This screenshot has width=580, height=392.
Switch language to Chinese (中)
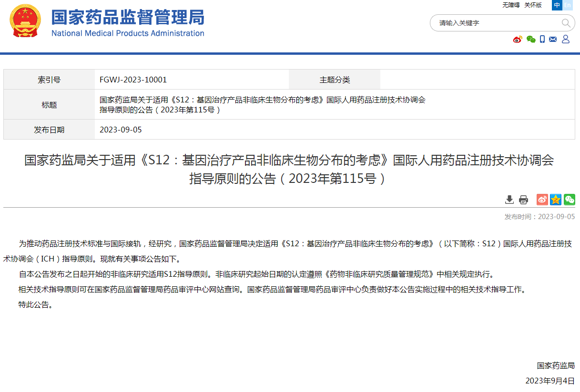[557, 5]
